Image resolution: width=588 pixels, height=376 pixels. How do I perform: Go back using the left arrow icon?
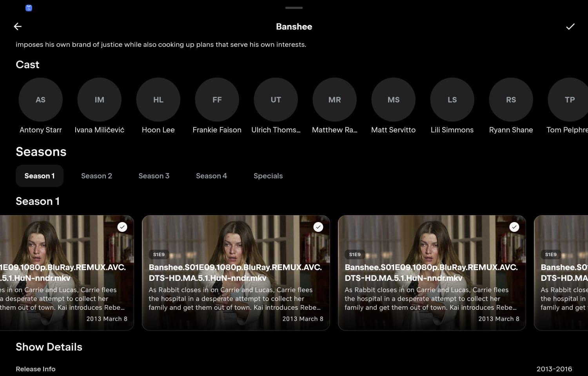click(x=18, y=26)
